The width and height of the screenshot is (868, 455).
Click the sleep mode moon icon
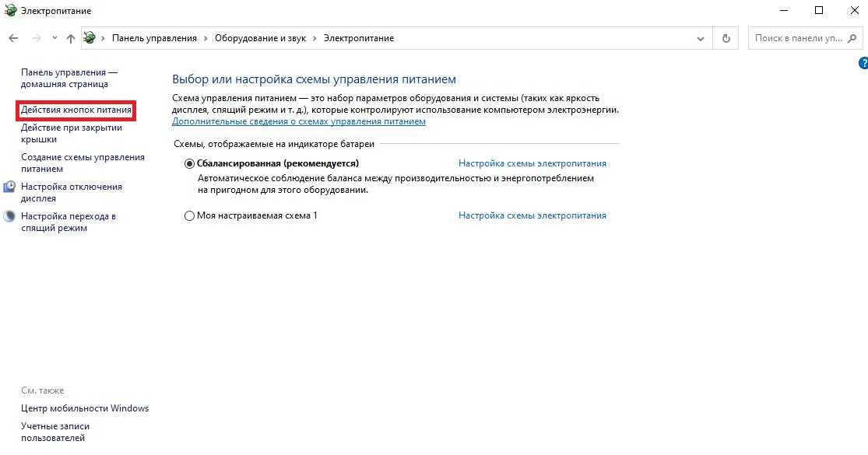point(9,216)
